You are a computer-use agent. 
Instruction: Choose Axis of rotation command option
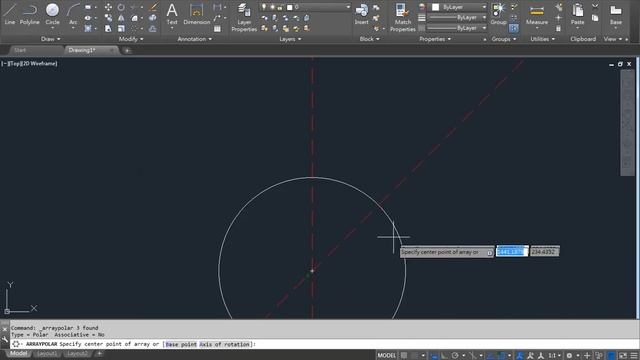pos(224,344)
